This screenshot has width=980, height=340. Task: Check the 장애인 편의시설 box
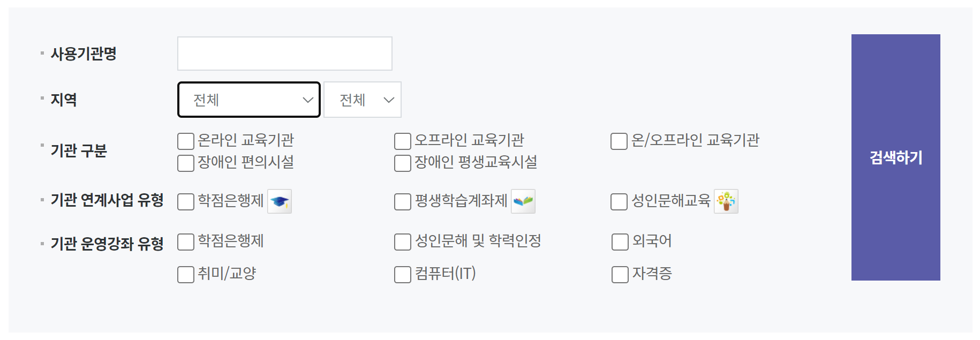coord(185,163)
